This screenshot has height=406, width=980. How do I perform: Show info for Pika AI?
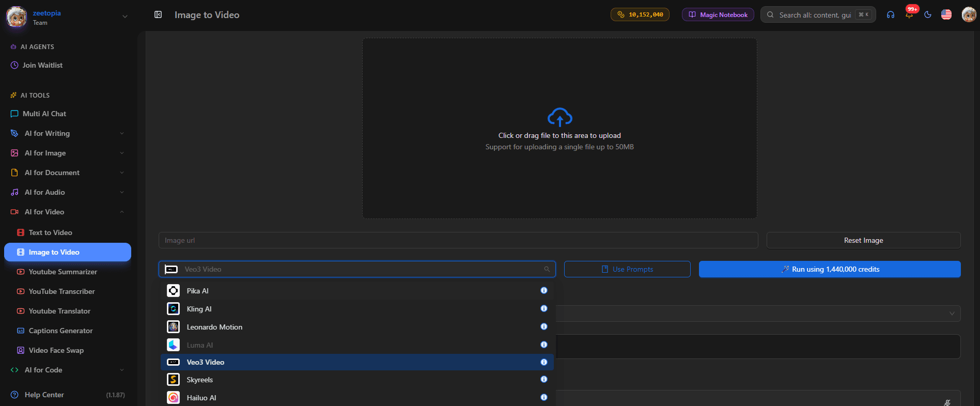click(x=544, y=290)
